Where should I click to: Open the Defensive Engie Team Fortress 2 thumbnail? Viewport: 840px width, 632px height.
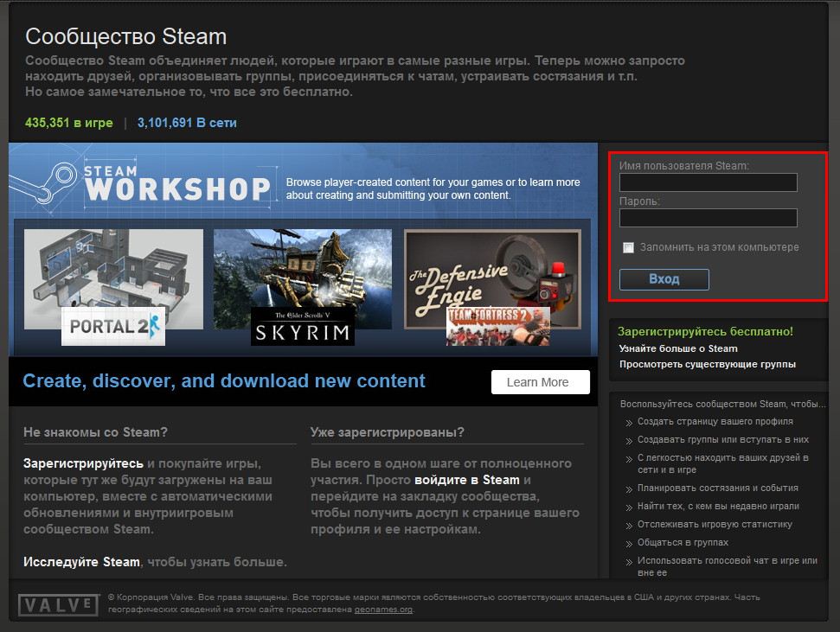(492, 286)
